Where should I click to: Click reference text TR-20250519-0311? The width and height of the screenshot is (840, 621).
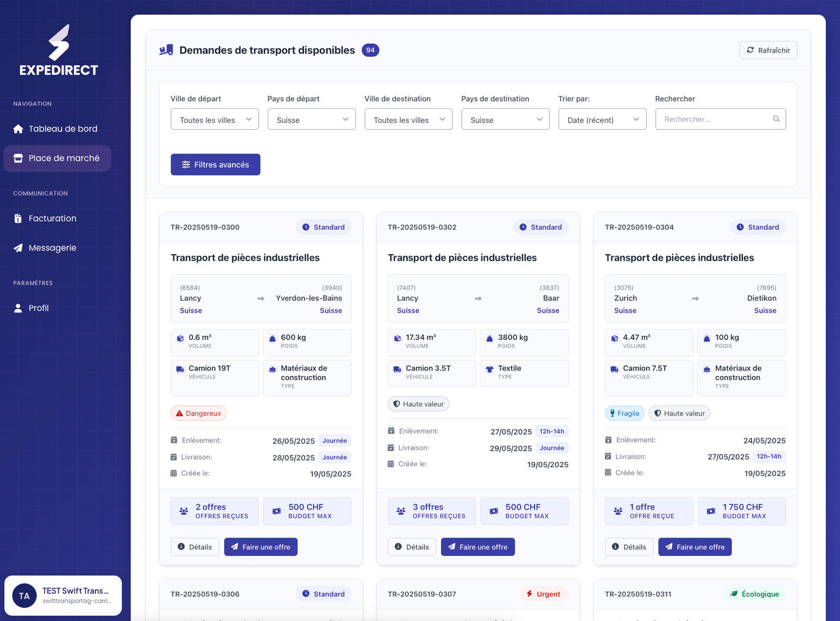click(x=638, y=594)
